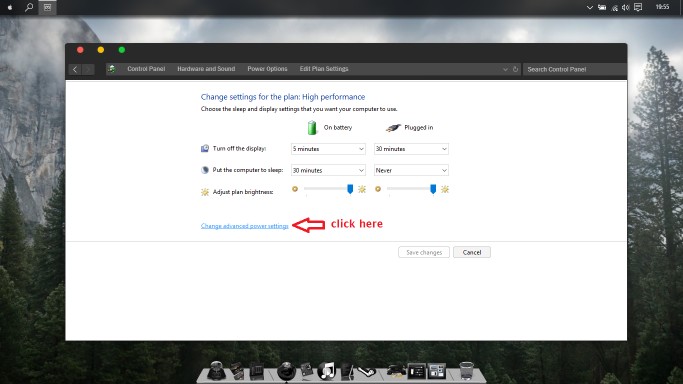This screenshot has height=384, width=683.
Task: Select Edit Plan Settings breadcrumb
Action: click(x=324, y=69)
